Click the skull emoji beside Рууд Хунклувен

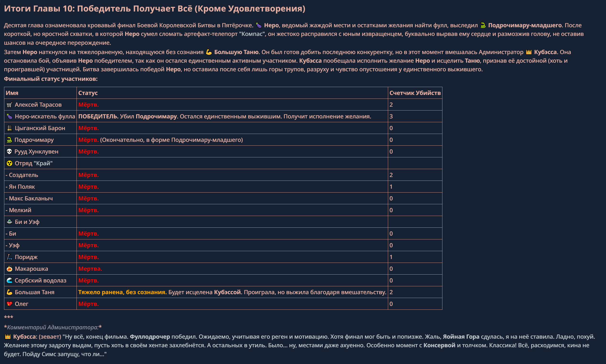tap(9, 152)
